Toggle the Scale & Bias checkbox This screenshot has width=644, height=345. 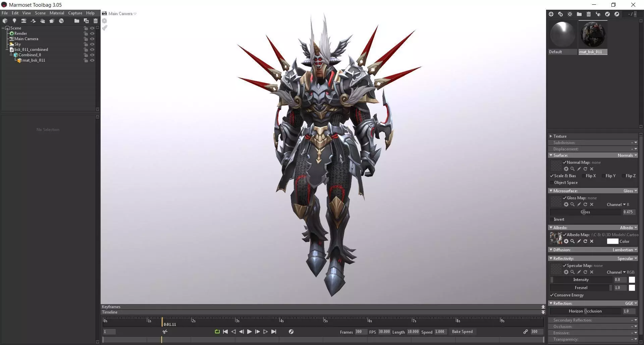pyautogui.click(x=552, y=176)
